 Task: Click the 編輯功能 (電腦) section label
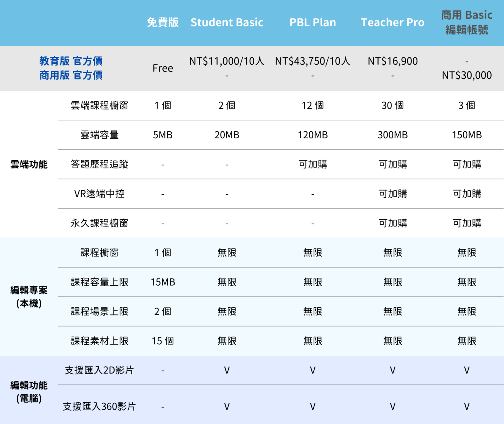pos(29,392)
